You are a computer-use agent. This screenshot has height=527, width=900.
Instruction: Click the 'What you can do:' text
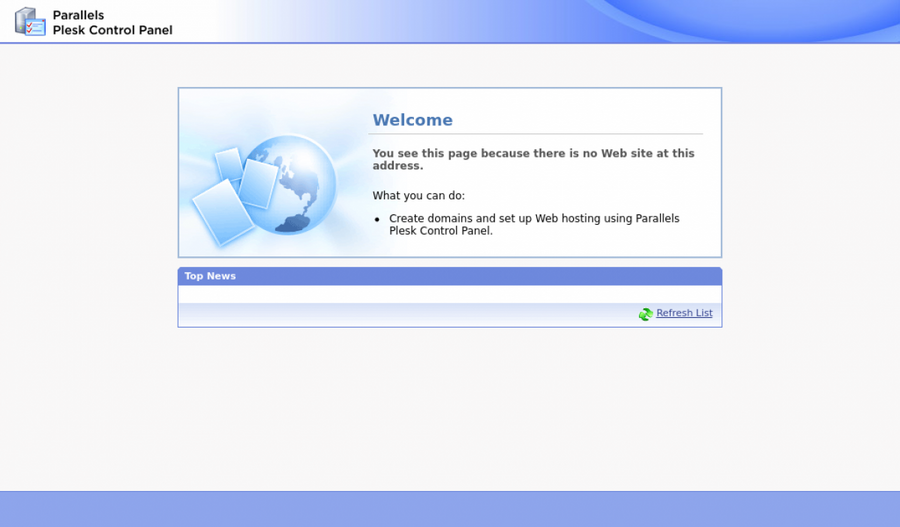pyautogui.click(x=418, y=195)
